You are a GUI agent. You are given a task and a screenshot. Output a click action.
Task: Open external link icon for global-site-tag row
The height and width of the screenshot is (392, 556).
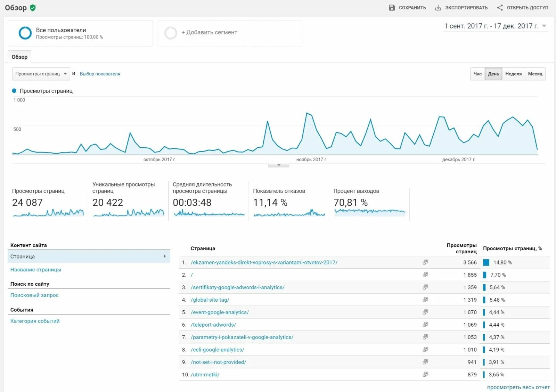(425, 300)
